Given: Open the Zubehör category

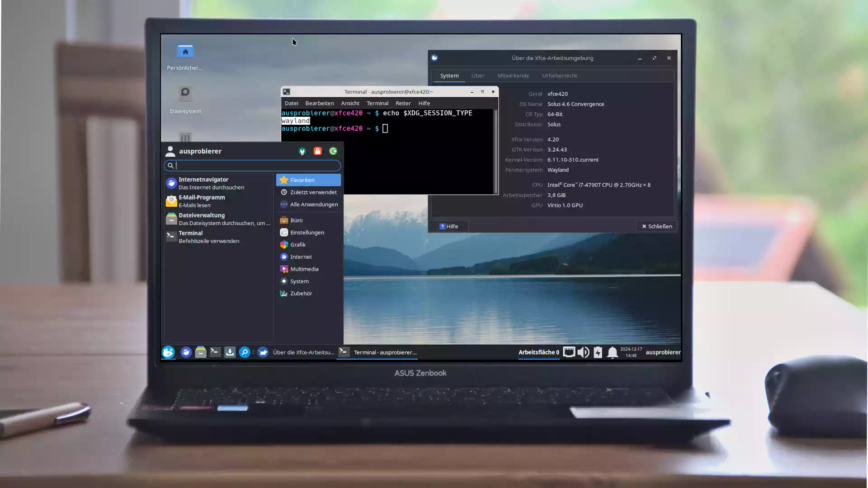Looking at the screenshot, I should pyautogui.click(x=308, y=294).
